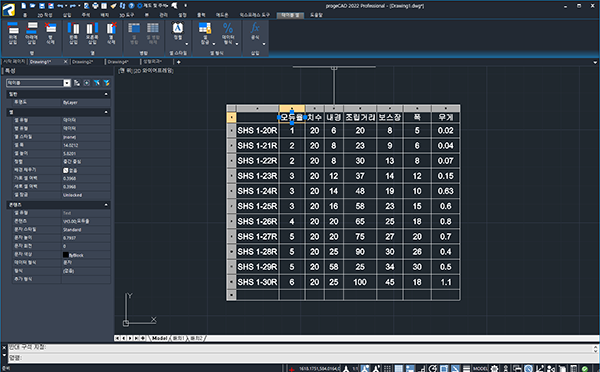Click the undo arrow in quick toolbar
This screenshot has height=372, width=600.
click(x=60, y=6)
